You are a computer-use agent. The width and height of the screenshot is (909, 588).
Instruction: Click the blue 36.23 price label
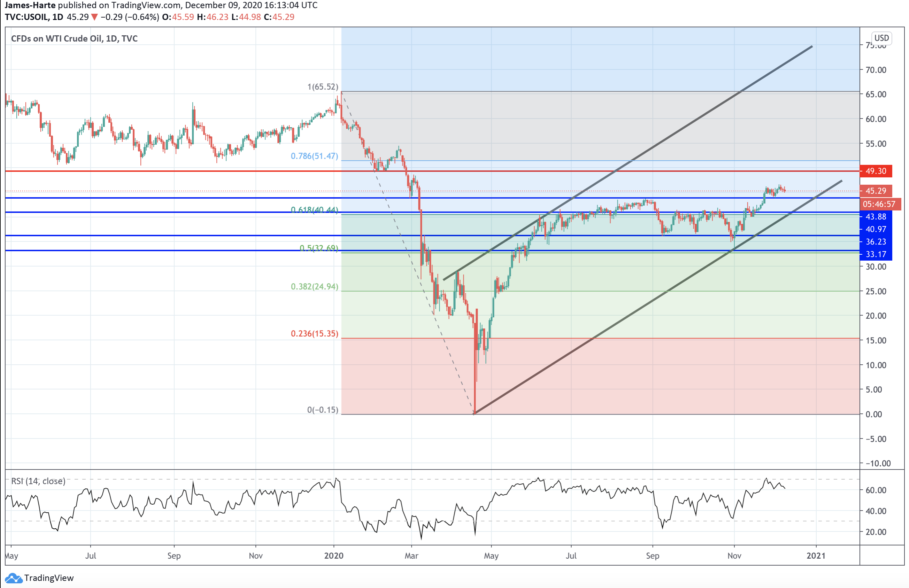pyautogui.click(x=875, y=242)
